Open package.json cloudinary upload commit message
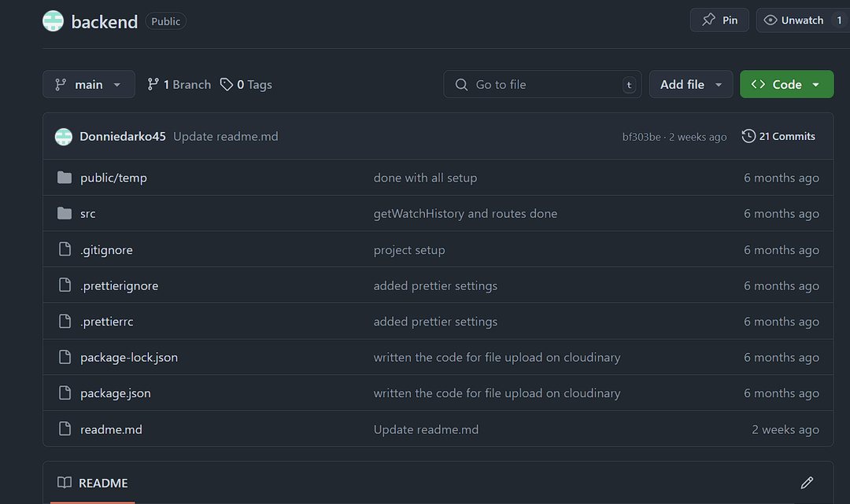Screen dimensions: 850x504 pyautogui.click(x=497, y=393)
